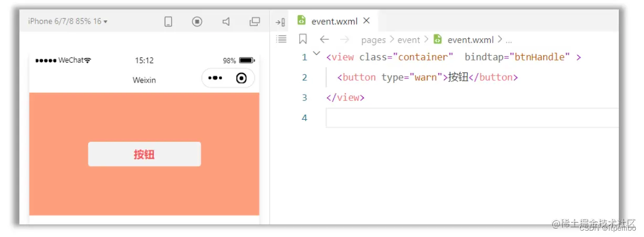The height and width of the screenshot is (237, 644).
Task: Toggle the simulator mute speaker icon
Action: pos(226,22)
